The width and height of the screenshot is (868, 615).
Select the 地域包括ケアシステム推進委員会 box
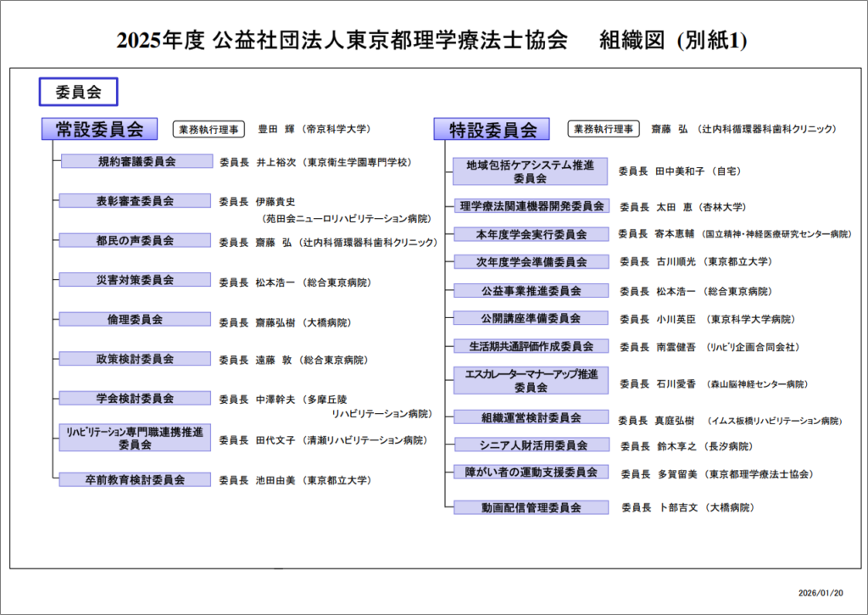pyautogui.click(x=530, y=171)
